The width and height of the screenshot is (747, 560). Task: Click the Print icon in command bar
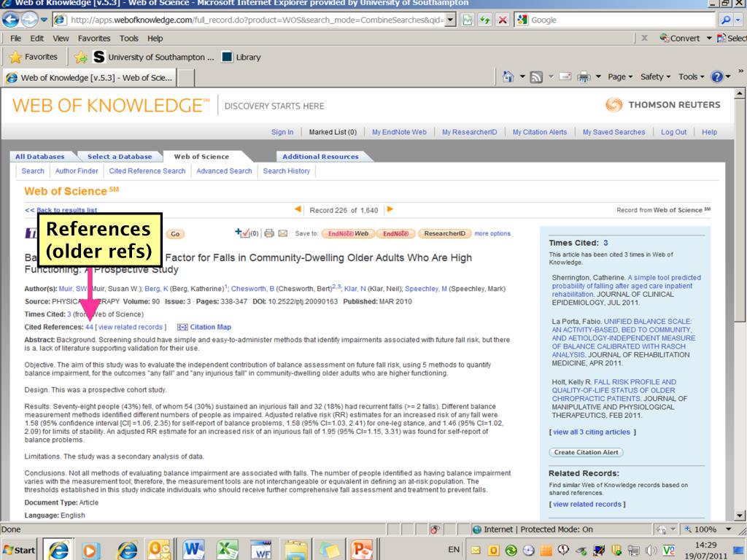click(584, 77)
